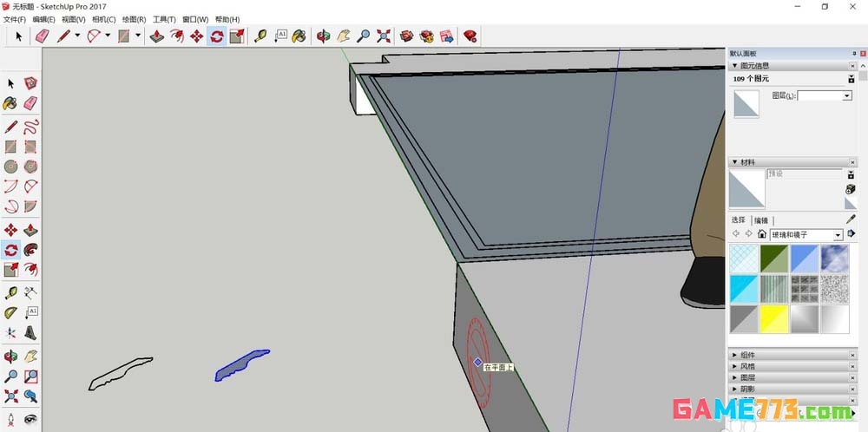The width and height of the screenshot is (868, 432).
Task: Select the Scale tool in top toolbar
Action: tap(237, 36)
